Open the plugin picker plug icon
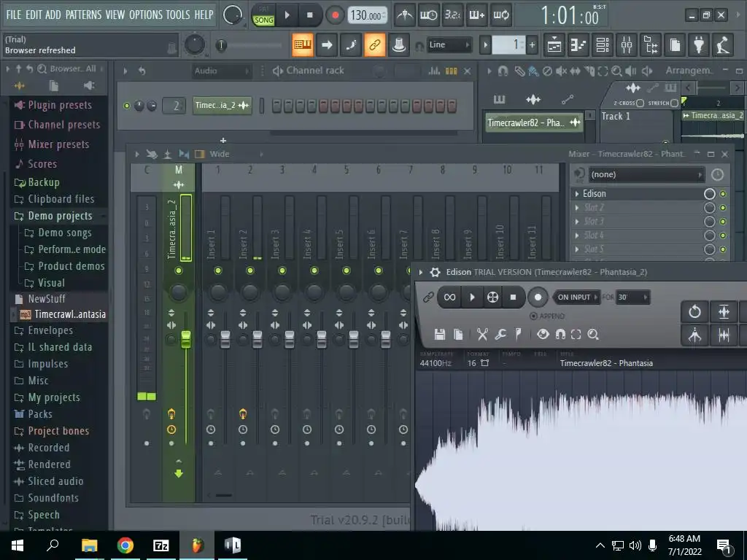This screenshot has height=560, width=747. click(699, 45)
